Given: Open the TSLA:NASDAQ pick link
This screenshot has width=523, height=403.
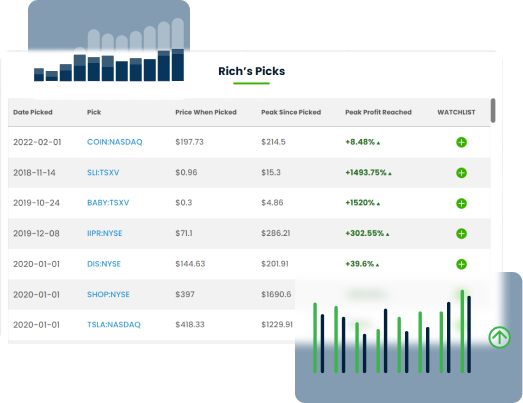Looking at the screenshot, I should [114, 325].
